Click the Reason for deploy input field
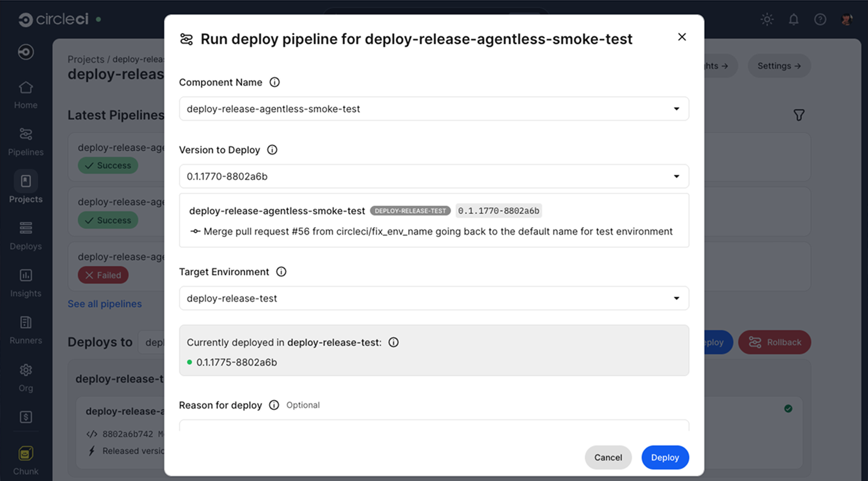 pyautogui.click(x=433, y=428)
